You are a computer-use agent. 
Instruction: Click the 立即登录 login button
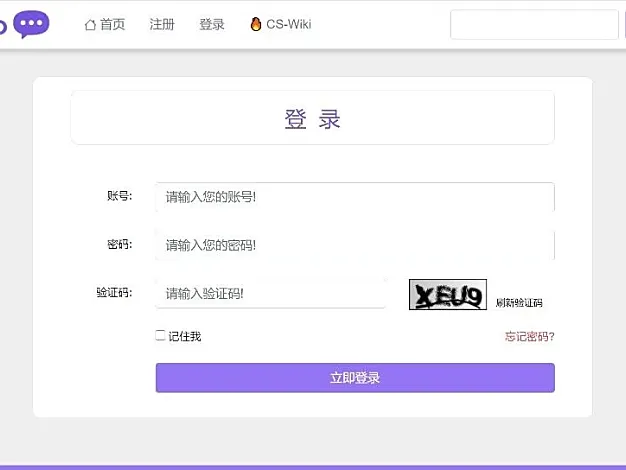click(355, 378)
